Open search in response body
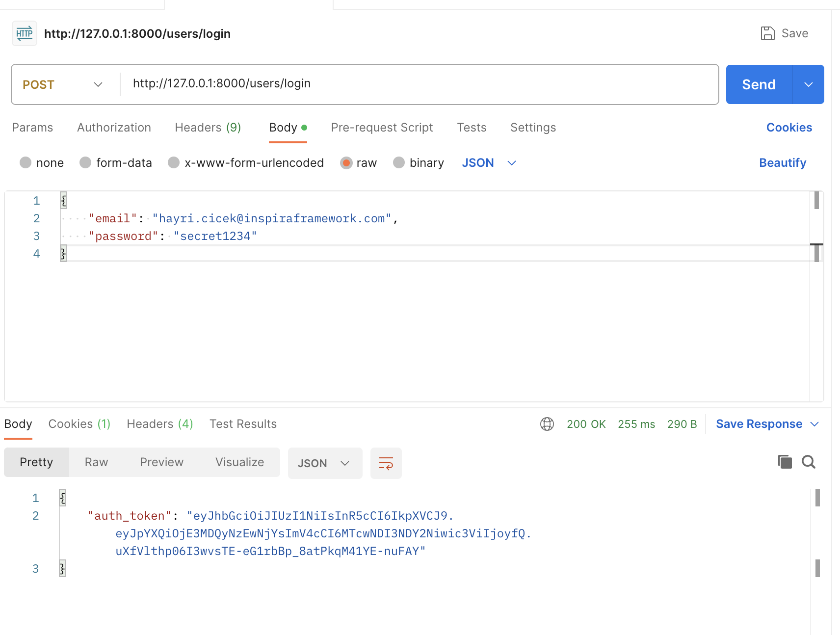 809,462
